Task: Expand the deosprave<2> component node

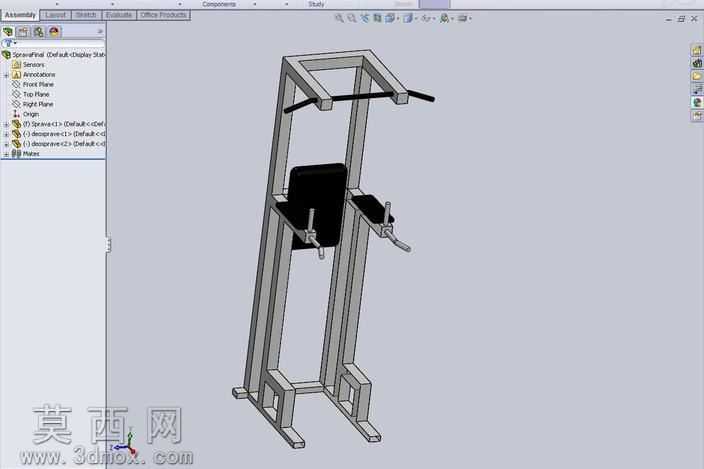Action: pos(6,144)
